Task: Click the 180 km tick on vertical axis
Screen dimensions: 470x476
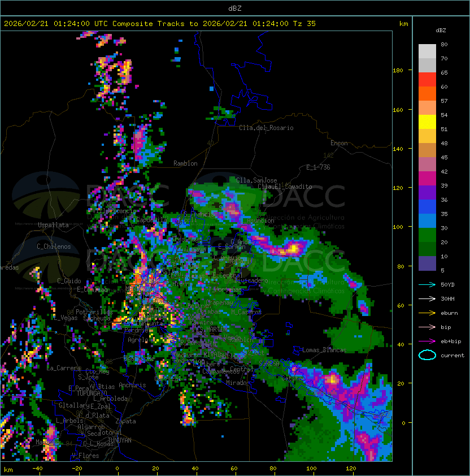Action: click(x=398, y=70)
